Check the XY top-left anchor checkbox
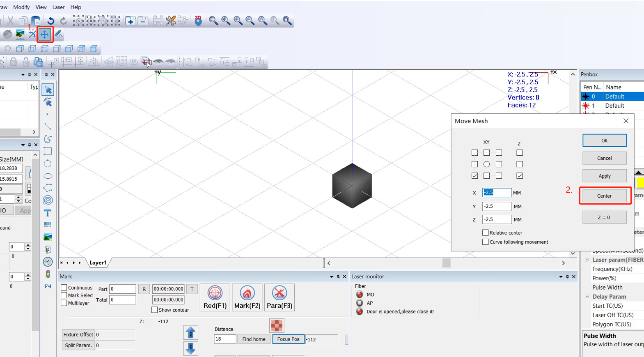 [475, 153]
